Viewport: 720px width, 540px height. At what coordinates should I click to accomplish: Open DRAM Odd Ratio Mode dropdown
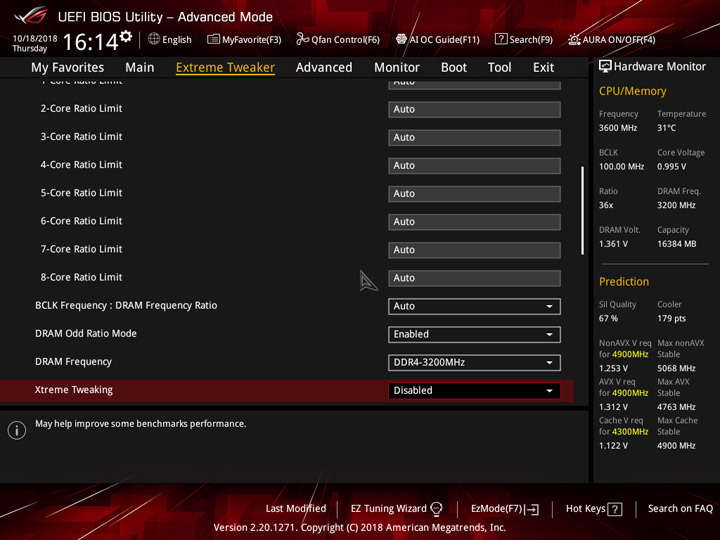[474, 334]
